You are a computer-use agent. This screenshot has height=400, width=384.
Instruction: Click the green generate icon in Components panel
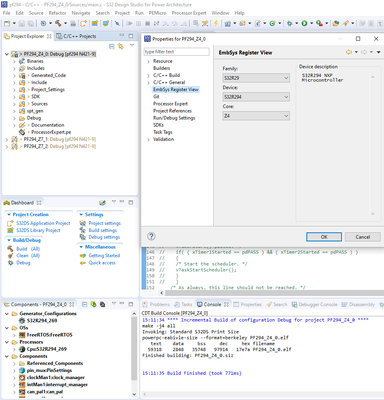point(93,304)
